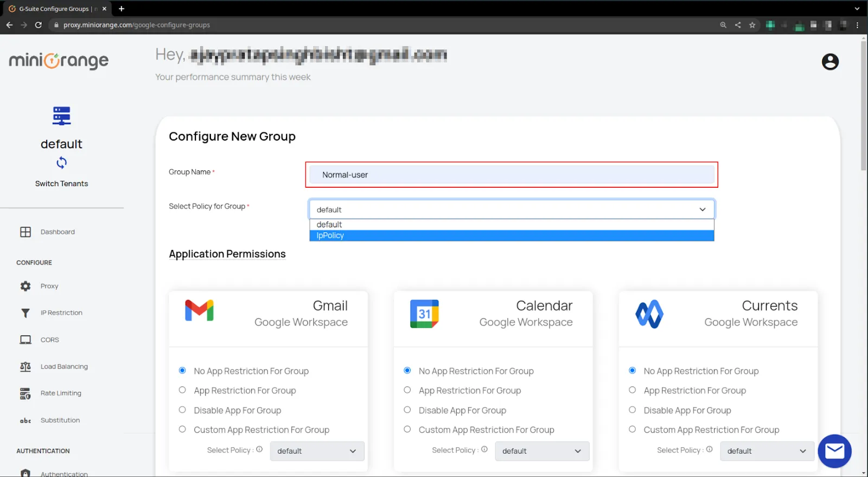Click the CORS laptop icon

click(x=25, y=340)
